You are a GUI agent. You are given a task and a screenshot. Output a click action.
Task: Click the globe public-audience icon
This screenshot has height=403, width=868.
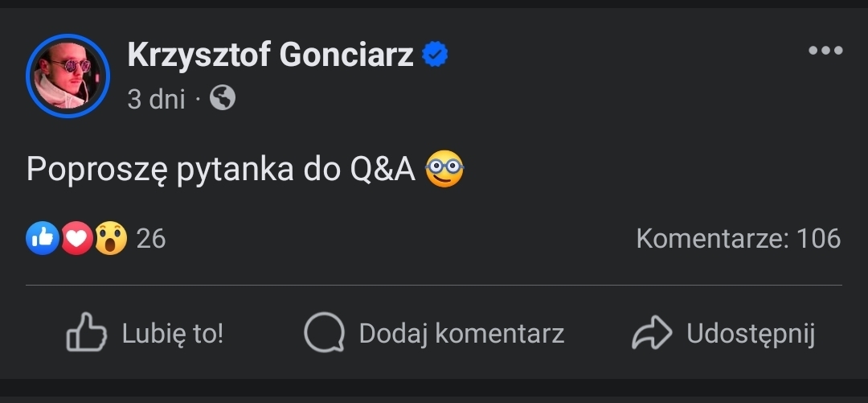(223, 99)
